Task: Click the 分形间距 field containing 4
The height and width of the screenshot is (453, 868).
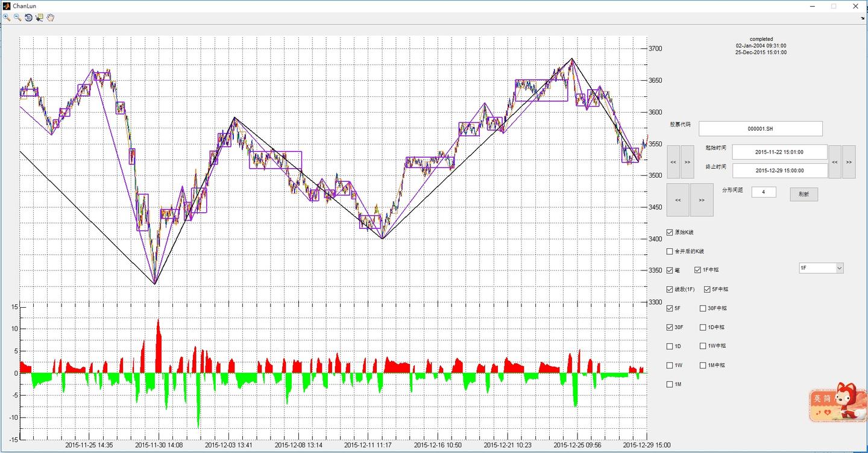Action: click(x=764, y=192)
